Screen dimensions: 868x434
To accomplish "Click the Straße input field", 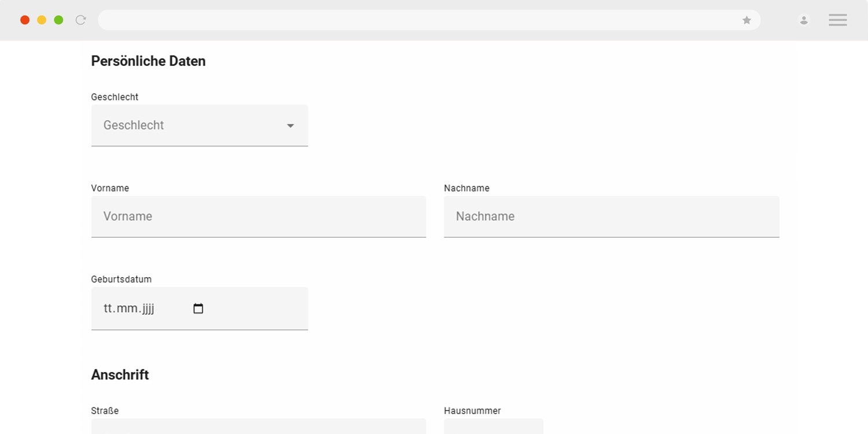I will pyautogui.click(x=259, y=426).
